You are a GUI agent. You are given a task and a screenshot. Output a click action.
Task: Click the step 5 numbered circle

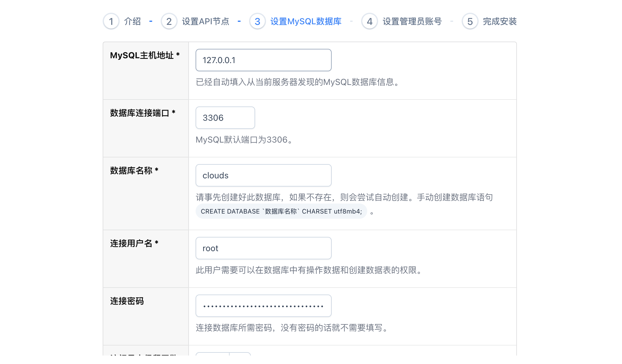pyautogui.click(x=470, y=21)
